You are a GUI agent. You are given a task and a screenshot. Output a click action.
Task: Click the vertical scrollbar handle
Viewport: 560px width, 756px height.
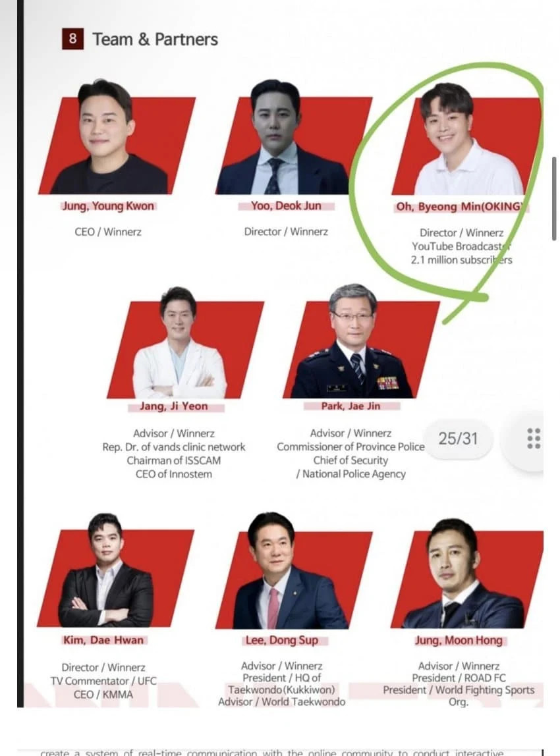(553, 198)
